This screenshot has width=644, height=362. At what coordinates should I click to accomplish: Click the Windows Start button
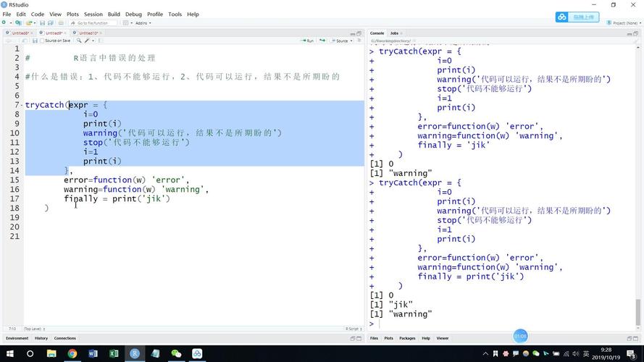point(10,353)
